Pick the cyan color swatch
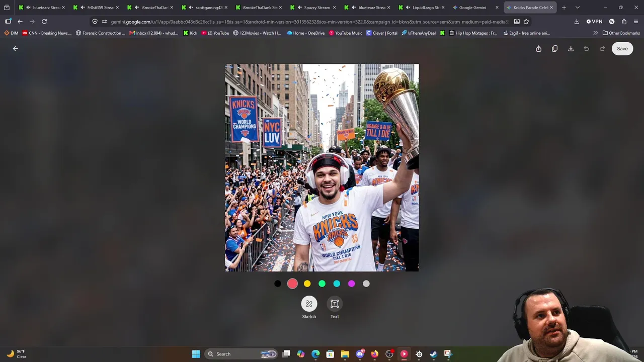This screenshot has height=362, width=644. click(337, 284)
